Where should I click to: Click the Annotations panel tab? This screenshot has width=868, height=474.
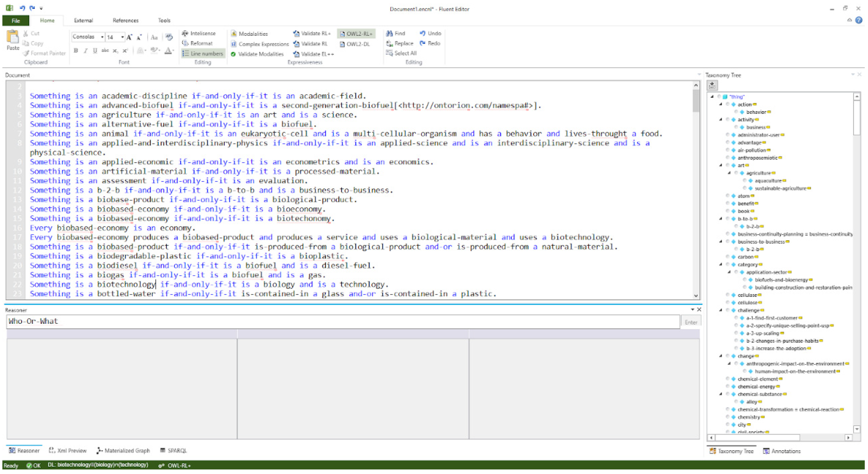[x=782, y=451]
